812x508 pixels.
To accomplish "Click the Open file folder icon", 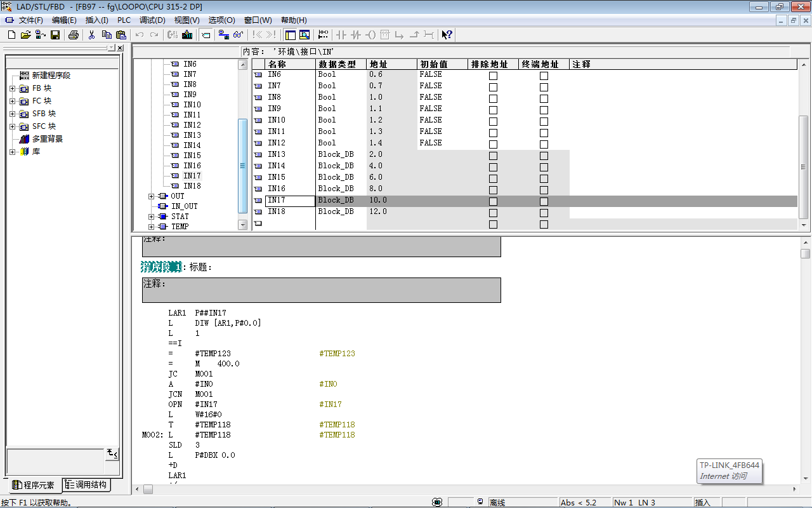I will click(25, 35).
